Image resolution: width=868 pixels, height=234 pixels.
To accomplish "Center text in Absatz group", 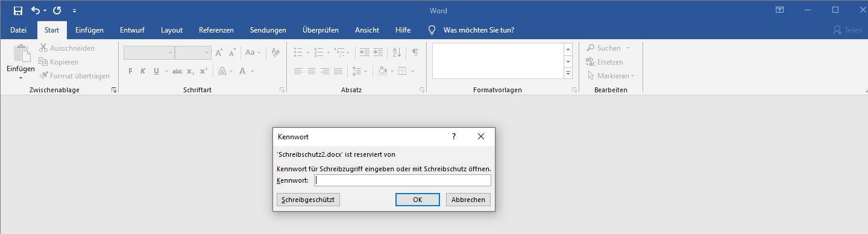I will (312, 71).
